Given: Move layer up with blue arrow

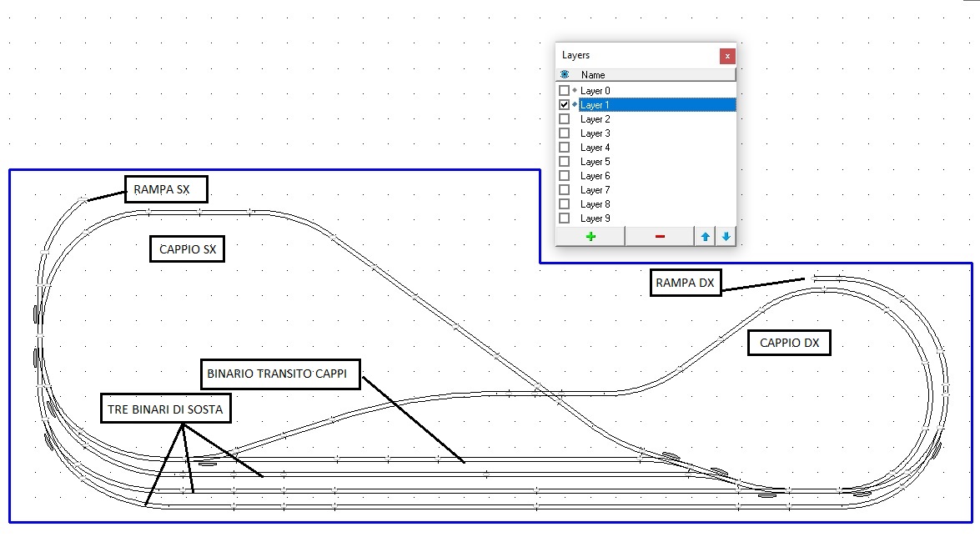Looking at the screenshot, I should tap(705, 237).
